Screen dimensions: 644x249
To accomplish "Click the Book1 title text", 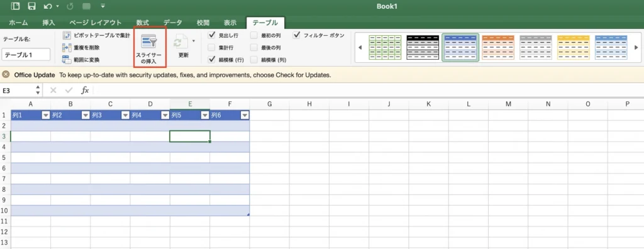I will pos(387,6).
